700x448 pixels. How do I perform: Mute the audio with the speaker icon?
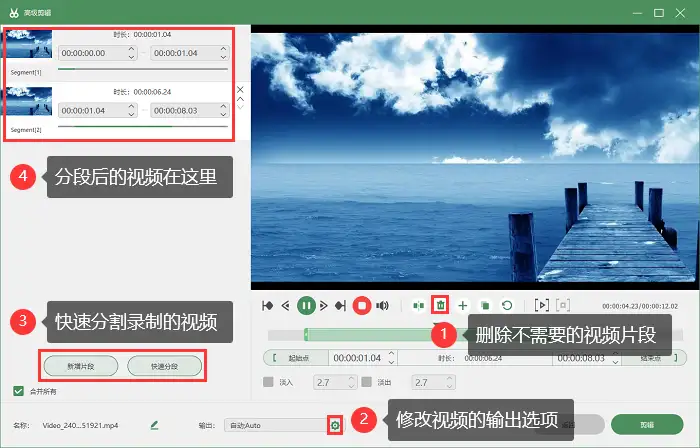pyautogui.click(x=382, y=306)
